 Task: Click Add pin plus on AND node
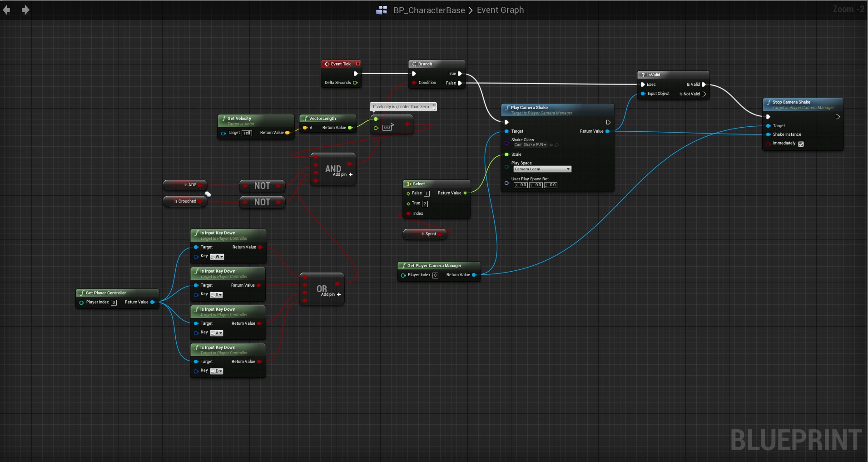pyautogui.click(x=351, y=174)
